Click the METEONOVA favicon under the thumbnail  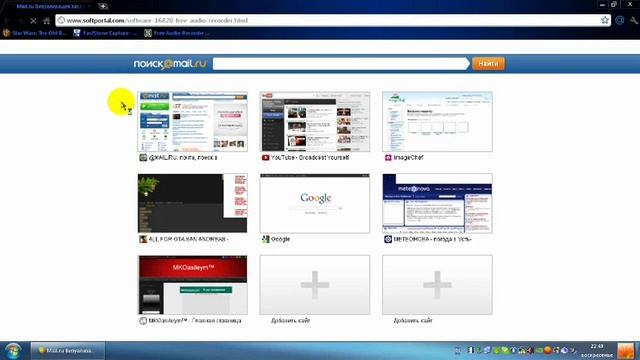388,239
